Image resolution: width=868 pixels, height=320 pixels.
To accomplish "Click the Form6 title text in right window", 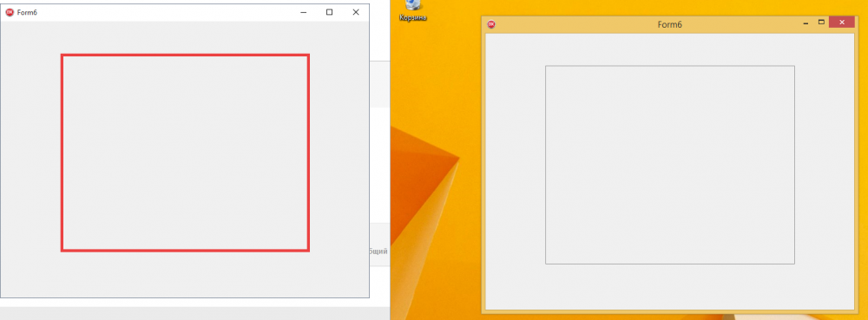I will [669, 24].
